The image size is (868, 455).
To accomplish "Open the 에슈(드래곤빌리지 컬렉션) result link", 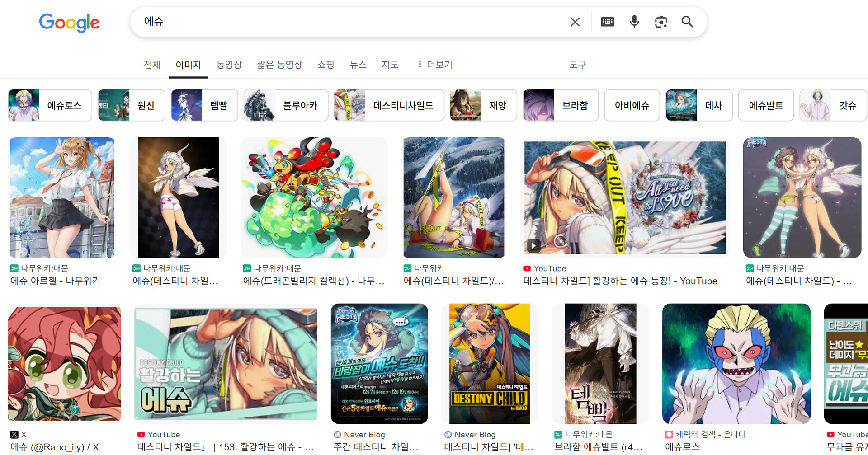I will point(314,281).
